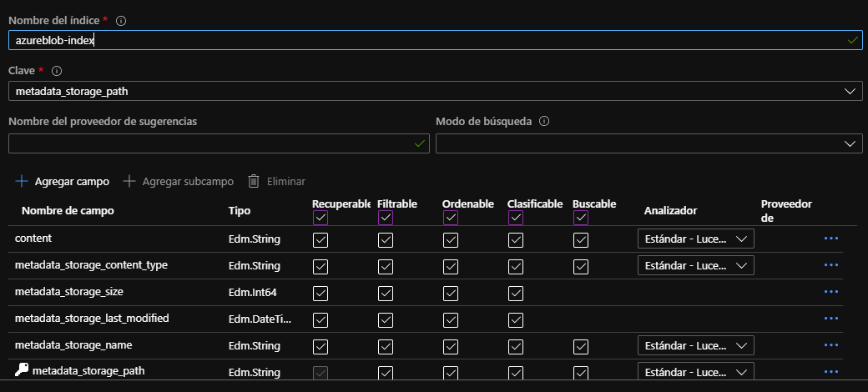Click Eliminar button label
The image size is (868, 392).
coord(285,181)
